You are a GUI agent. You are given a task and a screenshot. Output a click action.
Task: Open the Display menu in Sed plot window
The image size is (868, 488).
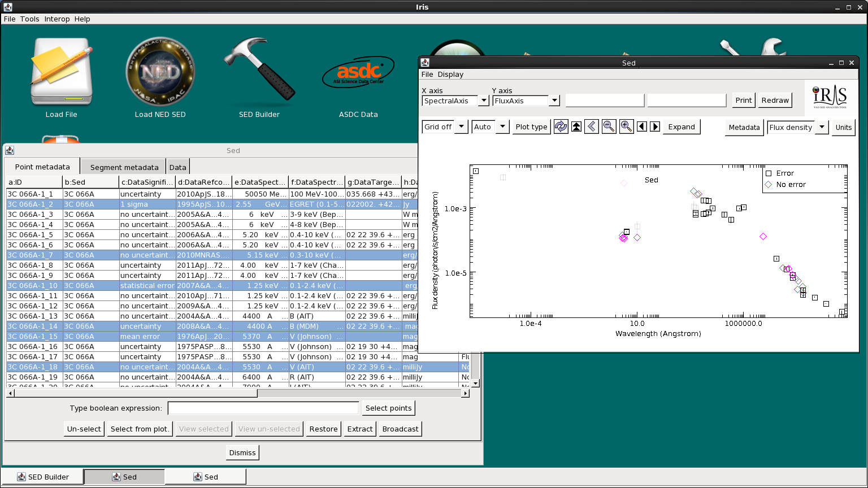(x=450, y=74)
